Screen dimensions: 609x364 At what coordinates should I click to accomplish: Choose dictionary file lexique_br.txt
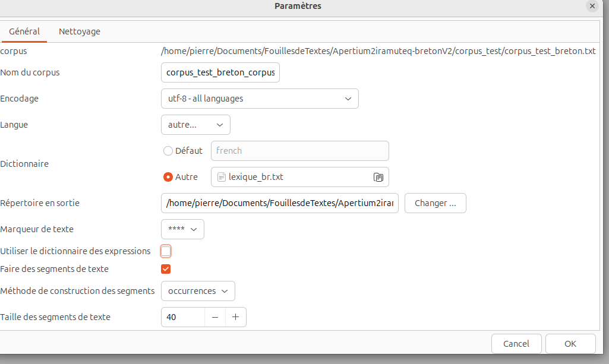(300, 177)
